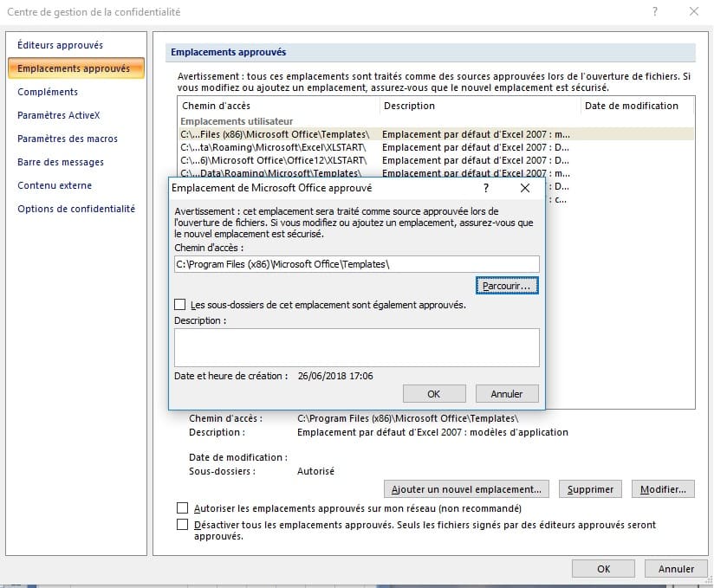Click the empty Description text box
Screen dimensions: 714x588
[x=356, y=347]
